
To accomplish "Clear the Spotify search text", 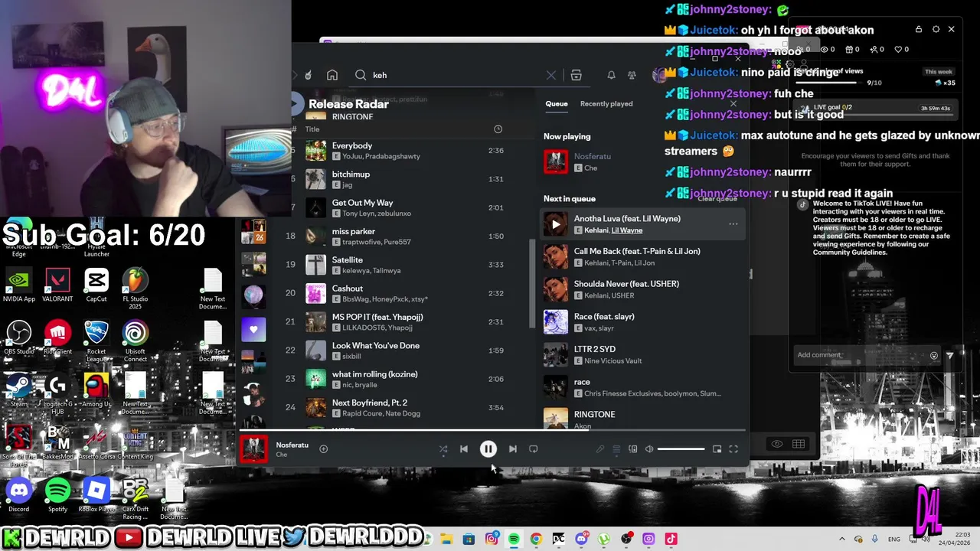I will coord(550,75).
